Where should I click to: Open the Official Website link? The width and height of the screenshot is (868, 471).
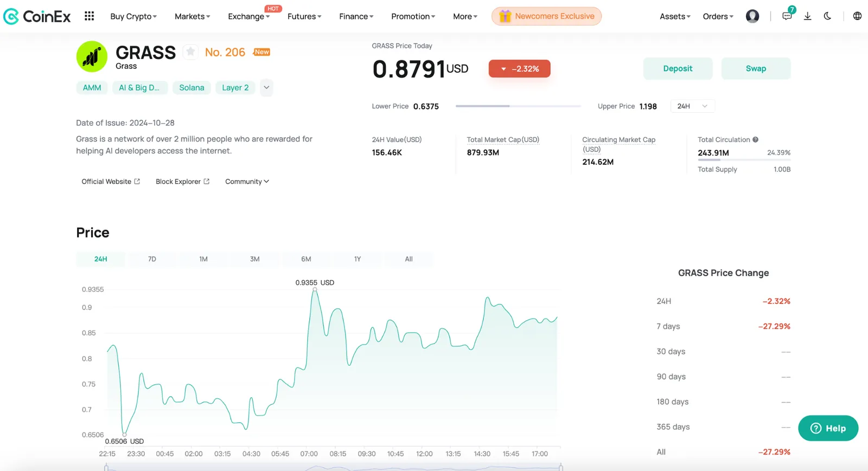pos(111,181)
